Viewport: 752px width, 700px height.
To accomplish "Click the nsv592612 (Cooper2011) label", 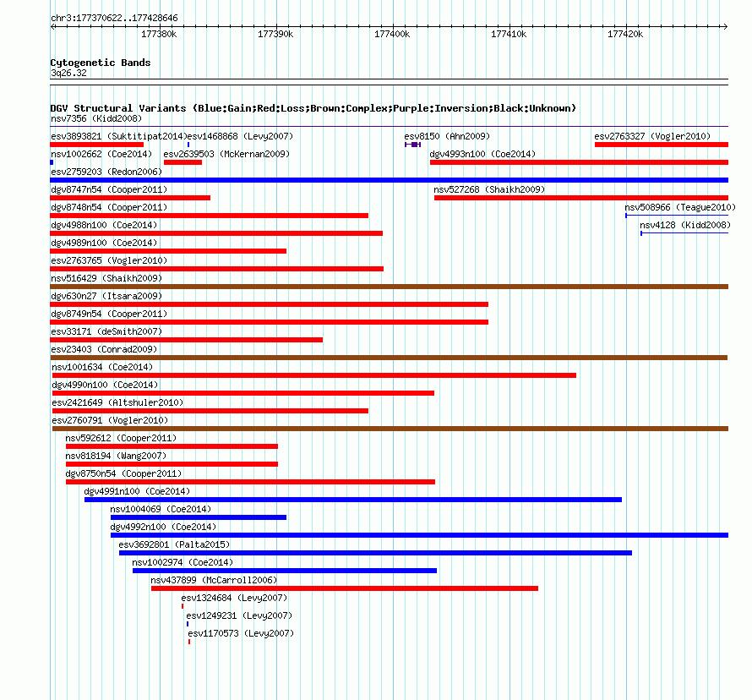I will [121, 438].
